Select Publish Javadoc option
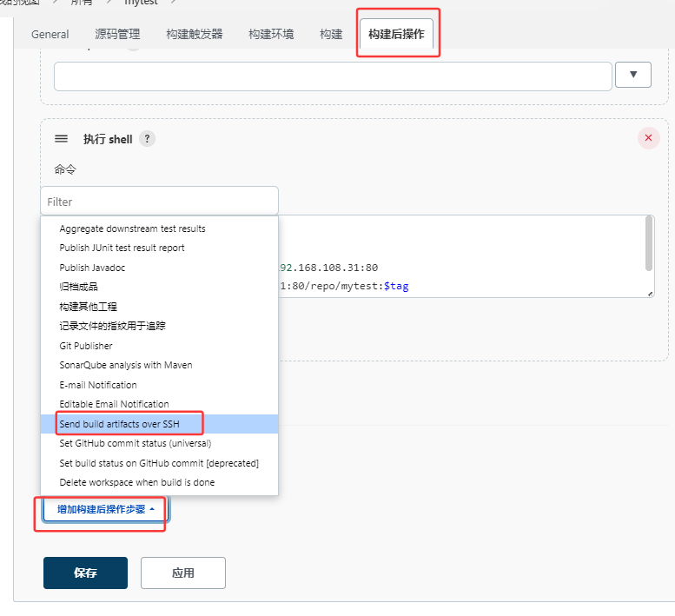Screen dimensions: 675x616 (159, 268)
